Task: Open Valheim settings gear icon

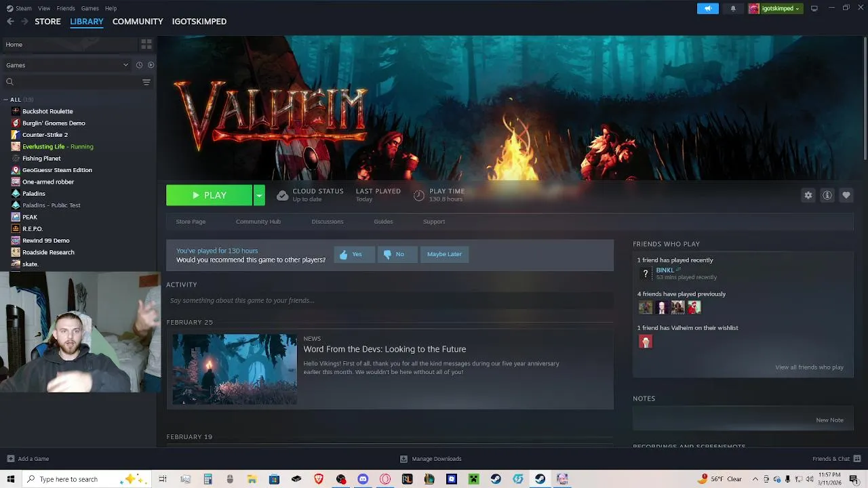Action: [x=808, y=195]
